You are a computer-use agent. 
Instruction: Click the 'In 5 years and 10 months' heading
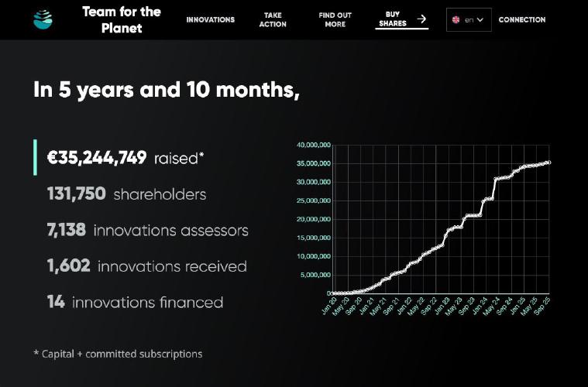click(166, 90)
